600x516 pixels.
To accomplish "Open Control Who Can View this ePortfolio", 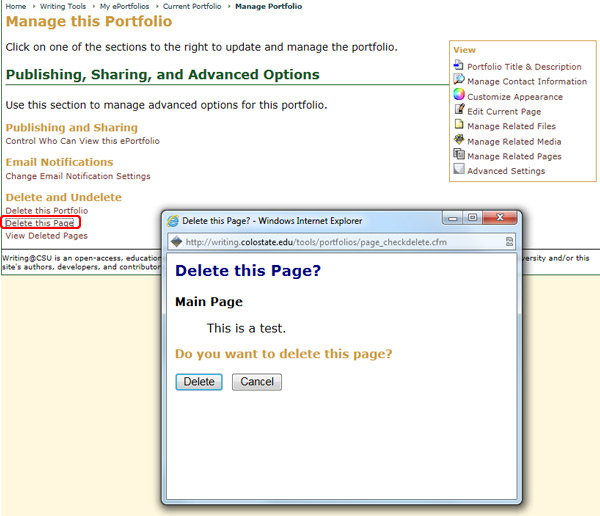I will (82, 141).
